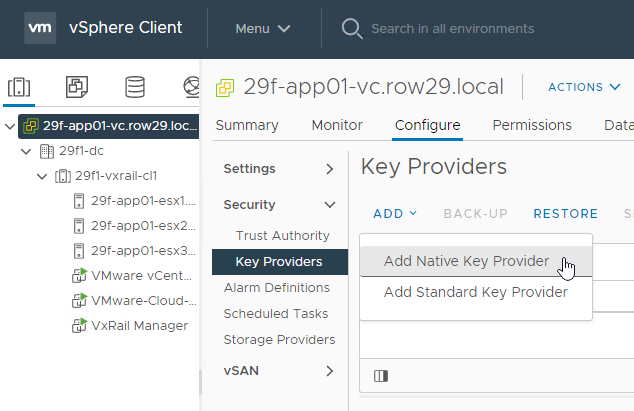The width and height of the screenshot is (634, 411).
Task: Click the Search in all environments field
Action: pos(452,29)
